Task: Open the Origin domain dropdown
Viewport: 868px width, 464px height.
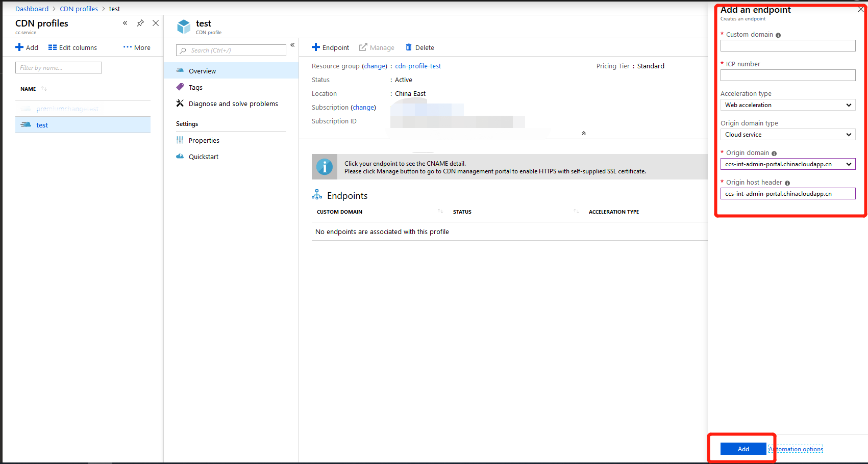Action: [x=788, y=164]
